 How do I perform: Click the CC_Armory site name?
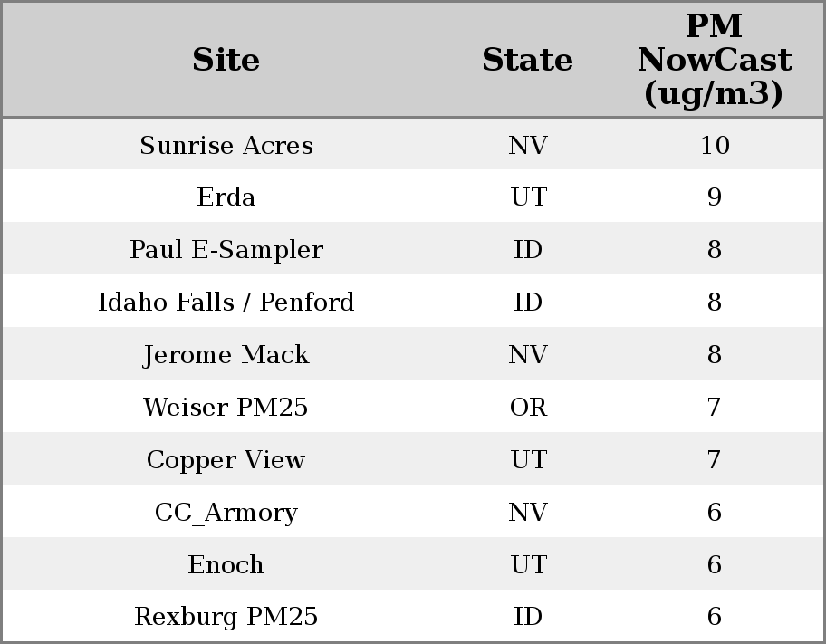point(226,513)
